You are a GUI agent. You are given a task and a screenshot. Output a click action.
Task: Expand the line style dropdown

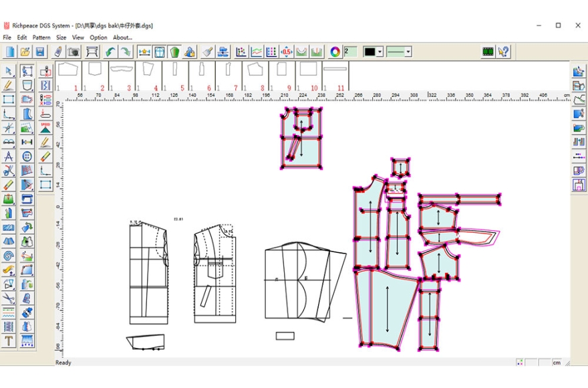pos(408,52)
